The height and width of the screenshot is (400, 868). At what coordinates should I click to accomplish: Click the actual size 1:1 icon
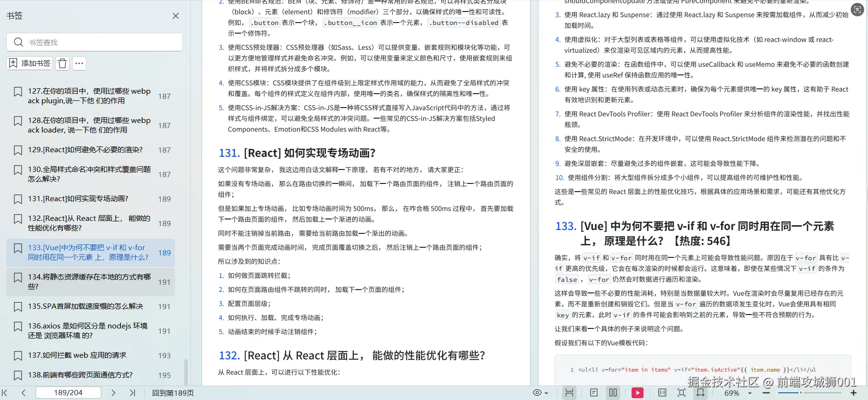(x=662, y=393)
